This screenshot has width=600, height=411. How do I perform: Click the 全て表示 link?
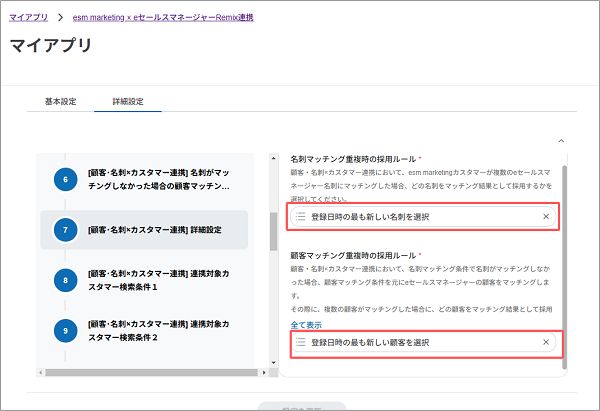click(x=306, y=325)
